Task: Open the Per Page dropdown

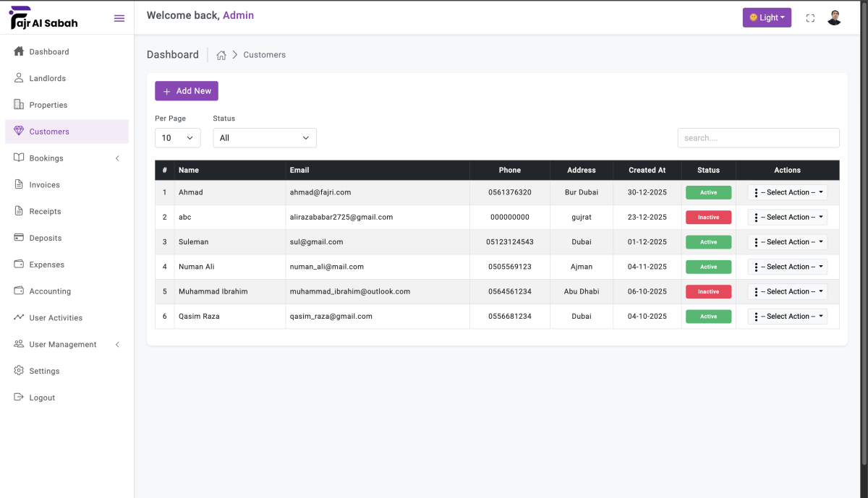Action: click(177, 138)
